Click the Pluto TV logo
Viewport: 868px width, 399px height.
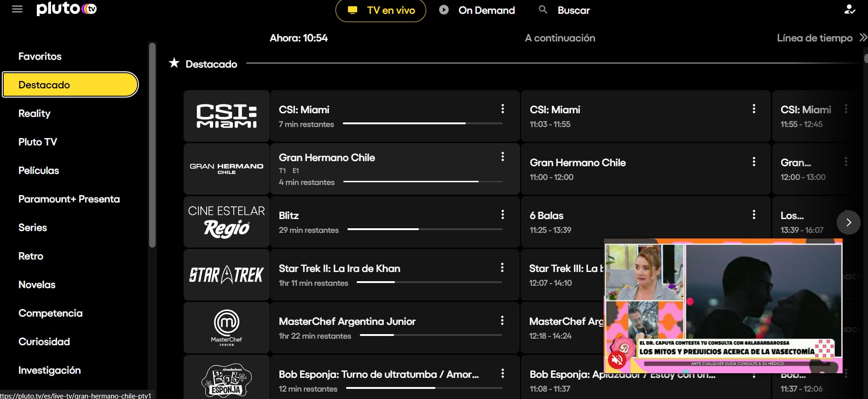[67, 9]
